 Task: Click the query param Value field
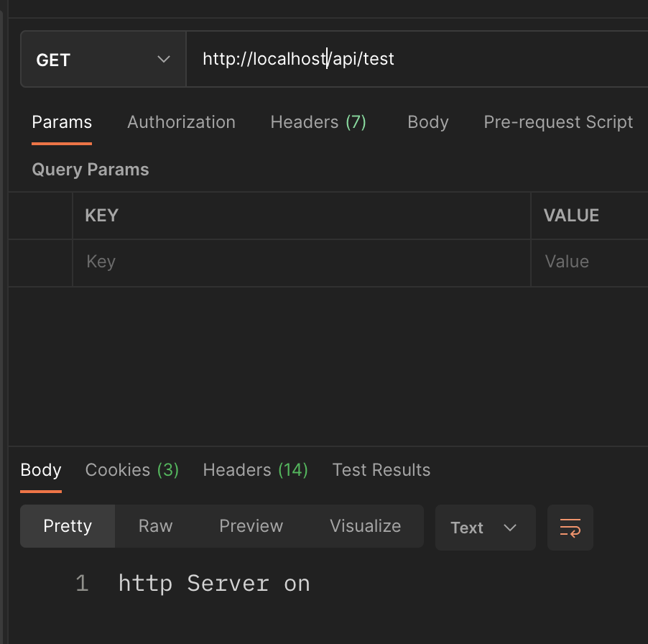pyautogui.click(x=590, y=262)
